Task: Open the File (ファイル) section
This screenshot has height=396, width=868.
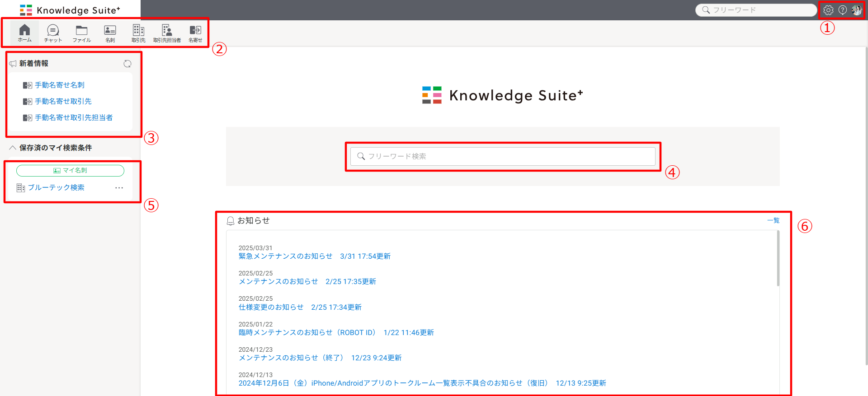Action: point(81,33)
